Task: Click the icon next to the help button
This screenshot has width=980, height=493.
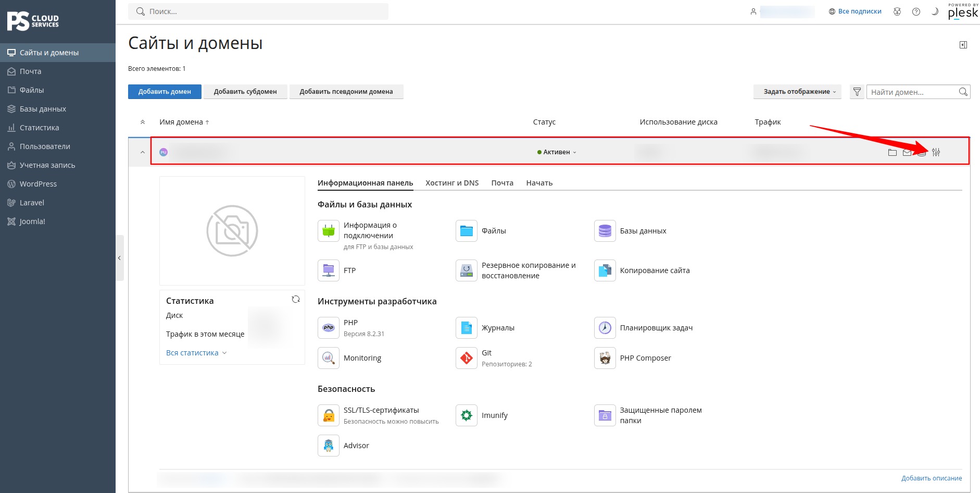Action: coord(897,11)
